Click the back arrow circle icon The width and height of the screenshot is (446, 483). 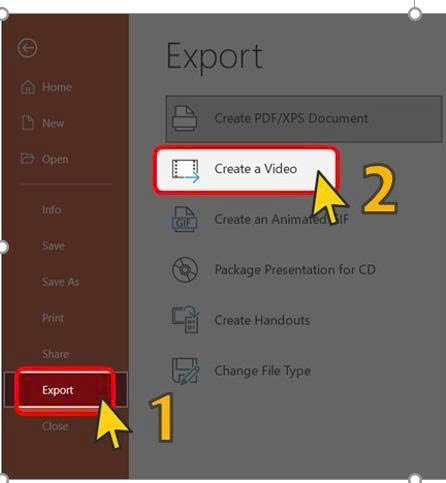coord(27,48)
